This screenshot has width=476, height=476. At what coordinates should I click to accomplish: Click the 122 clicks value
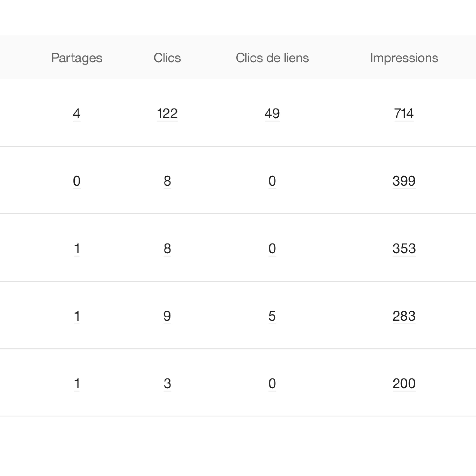[167, 114]
